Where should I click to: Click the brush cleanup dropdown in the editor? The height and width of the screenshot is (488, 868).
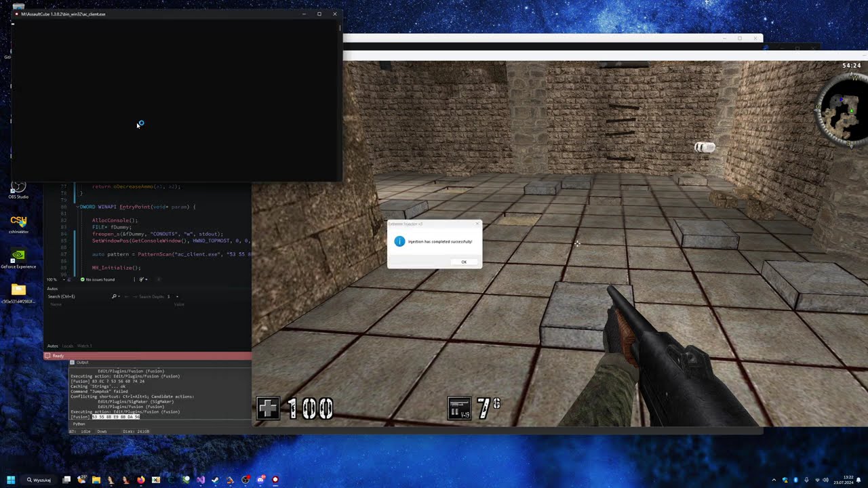click(x=142, y=279)
